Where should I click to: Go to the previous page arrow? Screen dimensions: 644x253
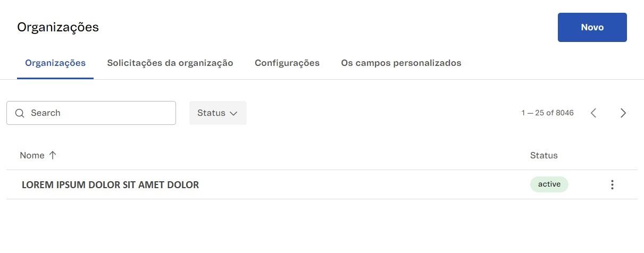click(593, 113)
